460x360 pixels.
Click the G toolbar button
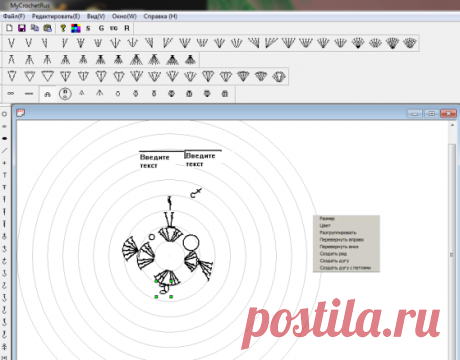pos(101,28)
